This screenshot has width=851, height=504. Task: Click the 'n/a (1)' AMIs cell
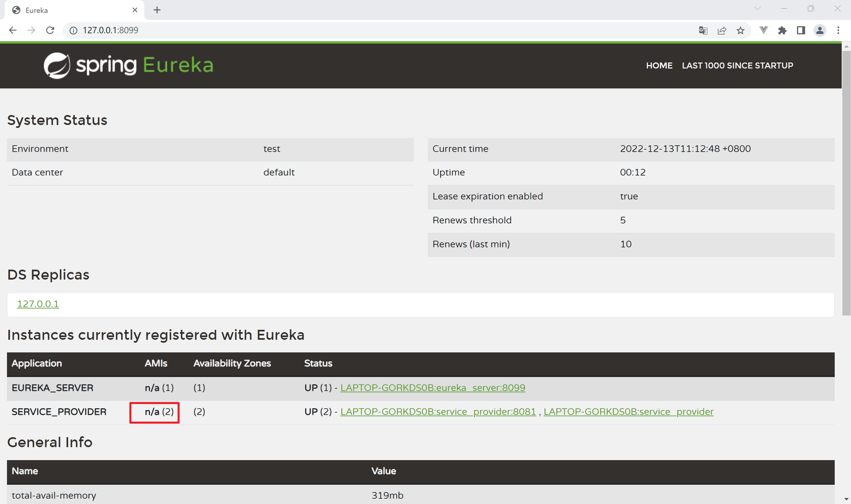click(x=159, y=388)
